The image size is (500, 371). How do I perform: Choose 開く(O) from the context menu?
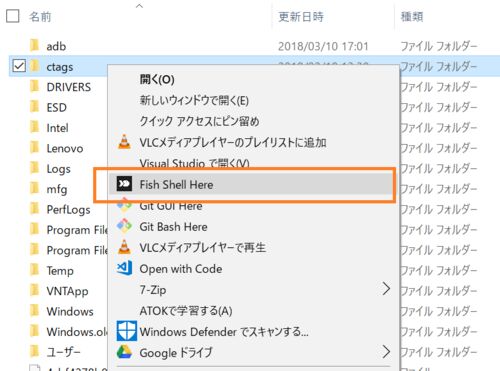point(157,79)
